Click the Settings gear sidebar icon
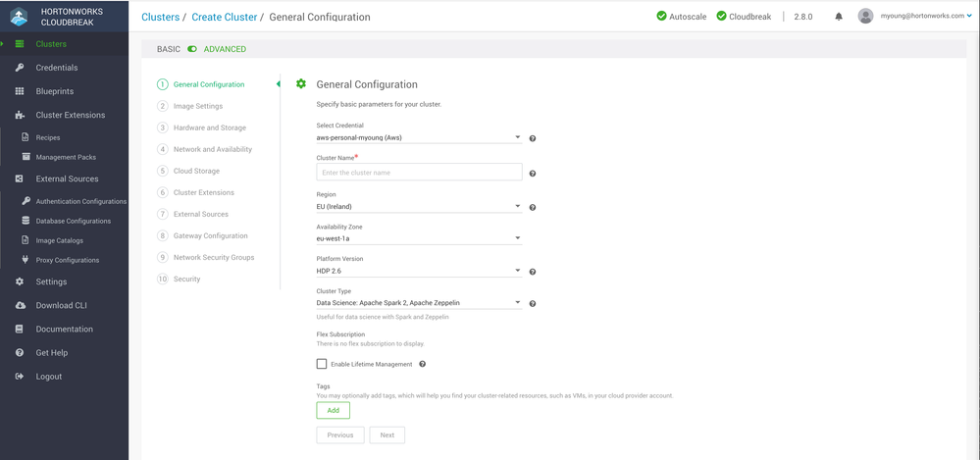This screenshot has width=980, height=460. pyautogui.click(x=20, y=281)
